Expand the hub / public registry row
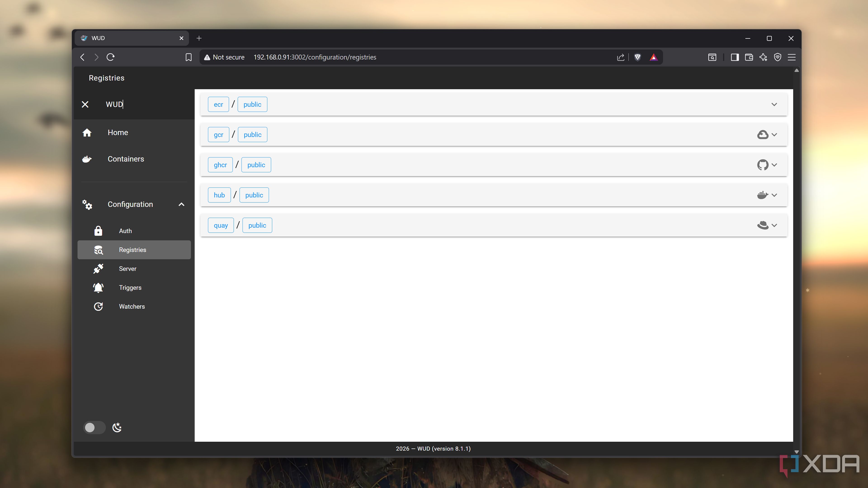This screenshot has height=488, width=868. 494,195
